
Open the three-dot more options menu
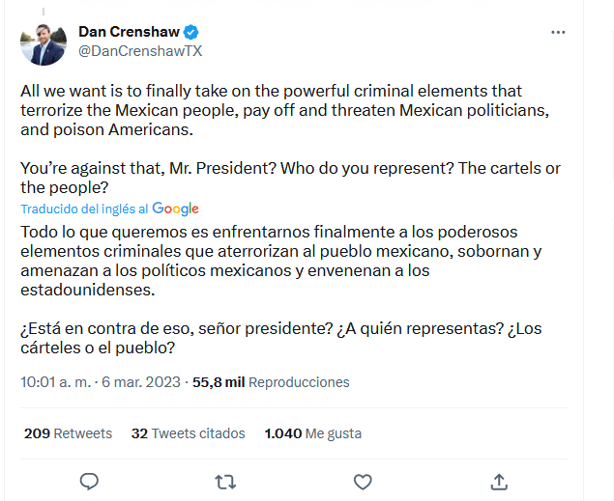click(x=558, y=33)
